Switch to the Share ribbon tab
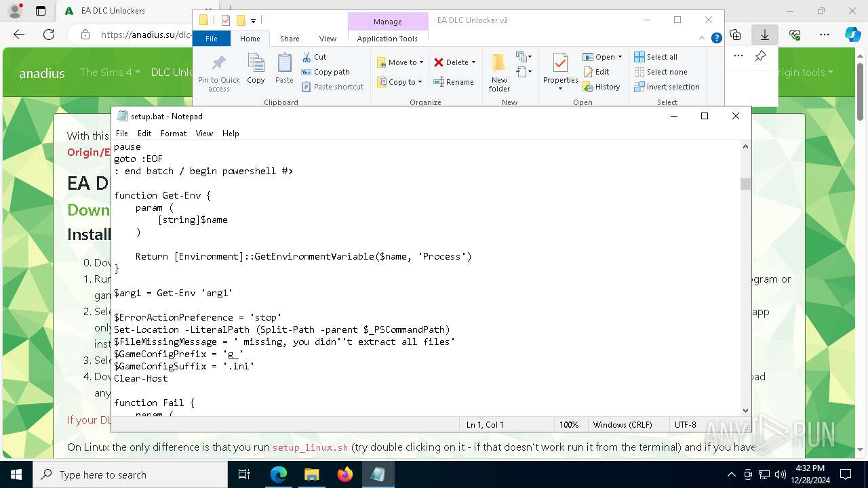 point(290,39)
